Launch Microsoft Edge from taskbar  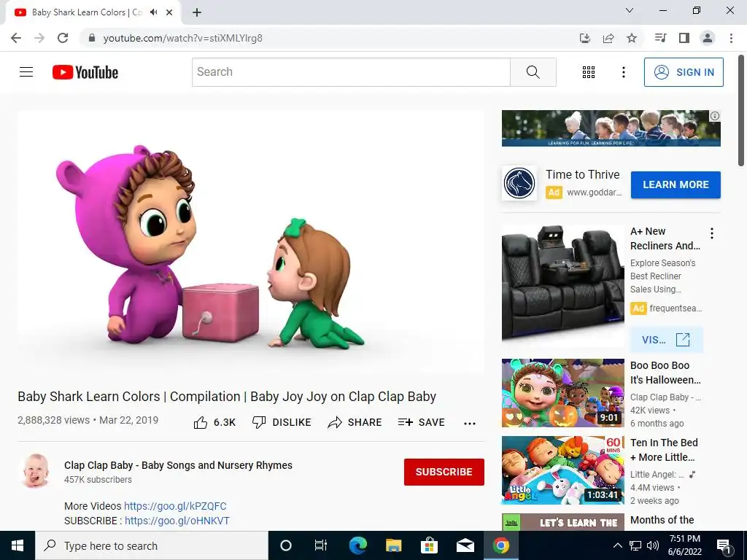click(357, 545)
